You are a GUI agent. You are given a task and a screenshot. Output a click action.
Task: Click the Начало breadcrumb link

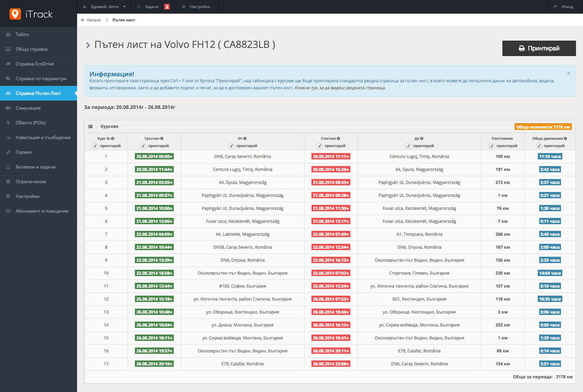94,20
